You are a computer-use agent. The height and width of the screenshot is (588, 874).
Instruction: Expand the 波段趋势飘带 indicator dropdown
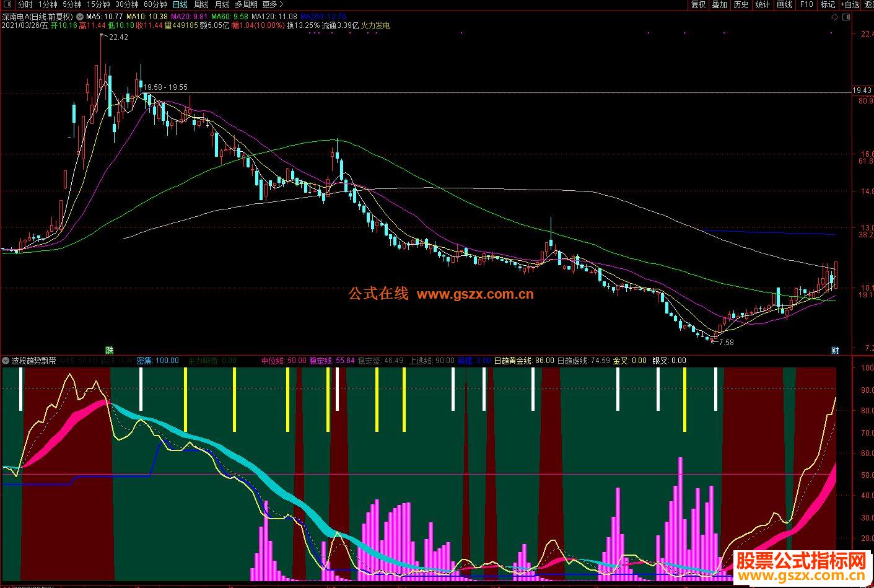pyautogui.click(x=6, y=360)
